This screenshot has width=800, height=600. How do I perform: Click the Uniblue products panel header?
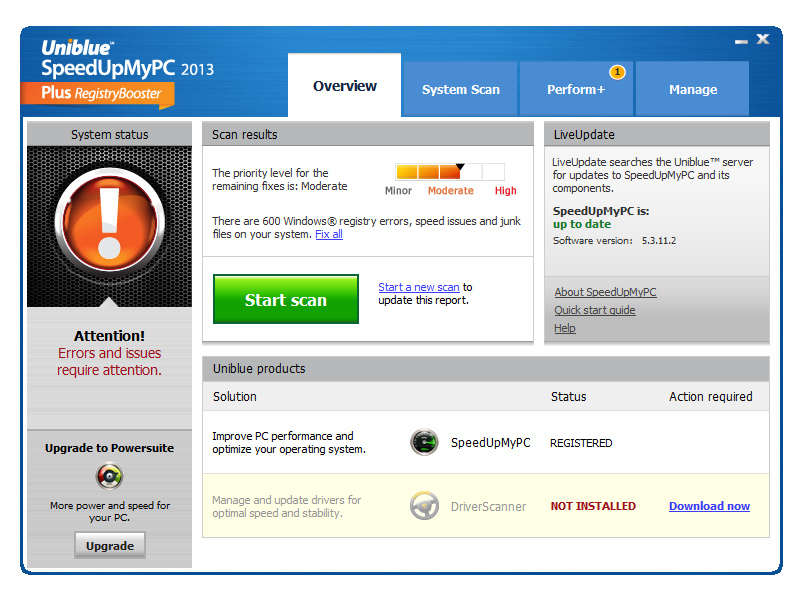click(x=486, y=368)
